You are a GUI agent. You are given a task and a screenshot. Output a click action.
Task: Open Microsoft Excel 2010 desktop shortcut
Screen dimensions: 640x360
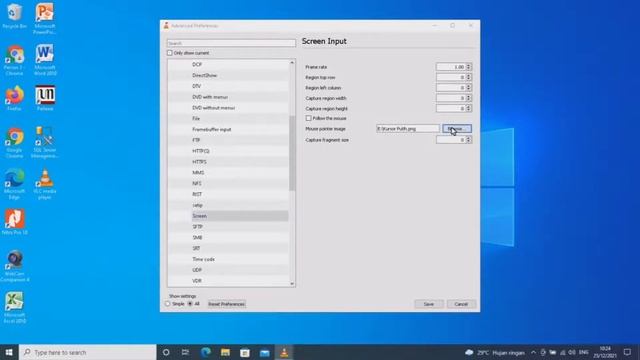pyautogui.click(x=15, y=307)
